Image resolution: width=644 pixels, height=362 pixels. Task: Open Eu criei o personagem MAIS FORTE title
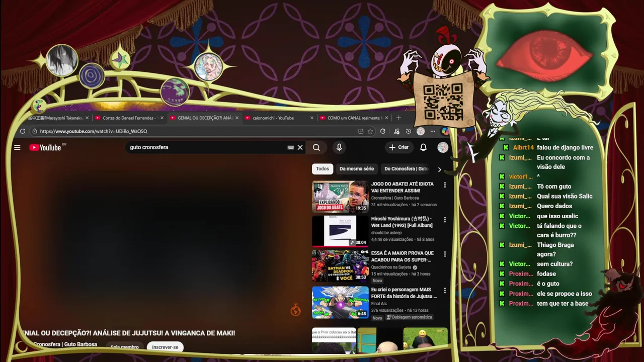[404, 293]
